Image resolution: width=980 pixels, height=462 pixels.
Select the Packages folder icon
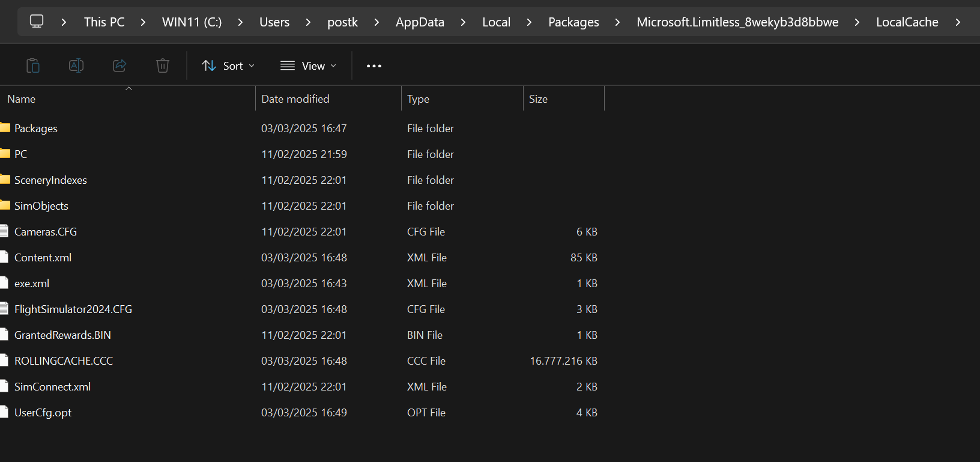[5, 128]
